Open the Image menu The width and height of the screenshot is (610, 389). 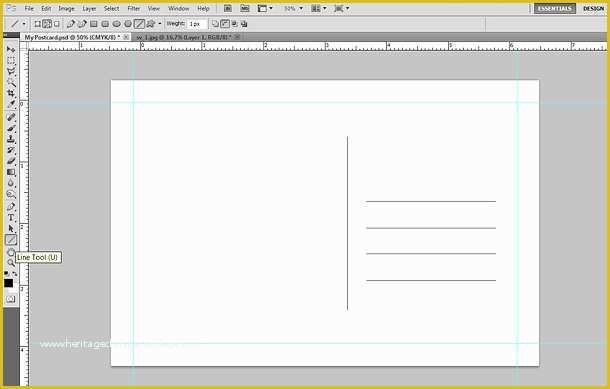67,8
